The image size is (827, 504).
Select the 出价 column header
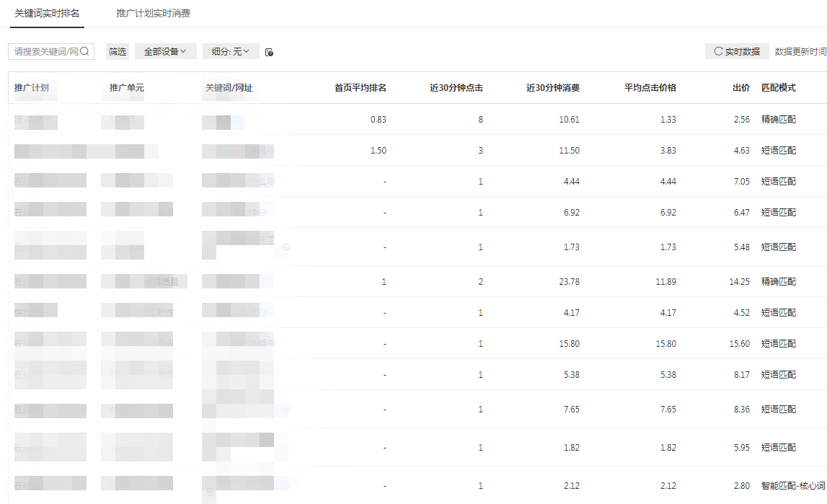740,88
